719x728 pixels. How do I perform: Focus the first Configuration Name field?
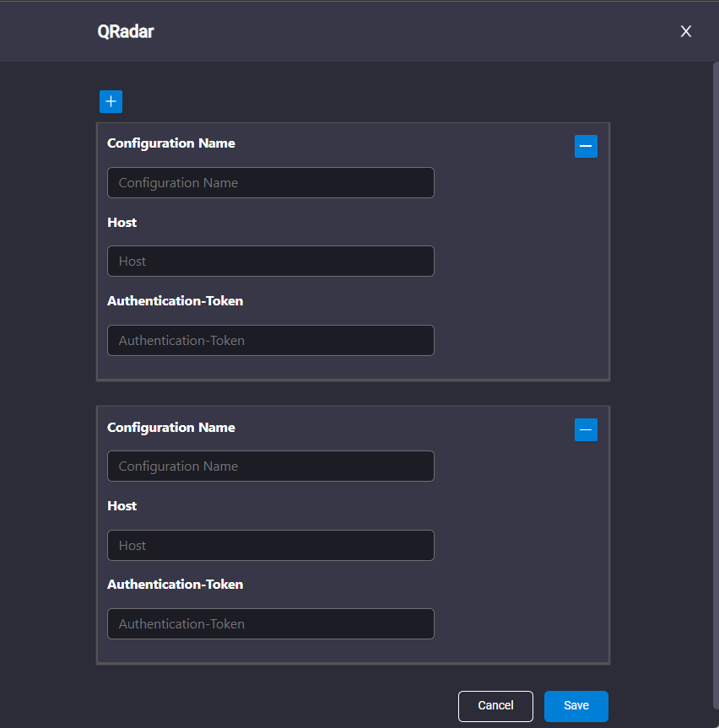(271, 182)
